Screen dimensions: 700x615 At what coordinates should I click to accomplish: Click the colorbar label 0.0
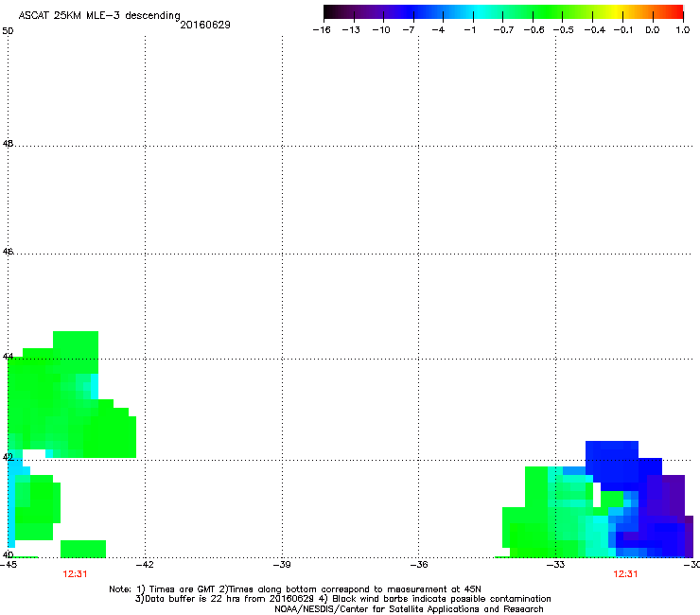point(653,30)
